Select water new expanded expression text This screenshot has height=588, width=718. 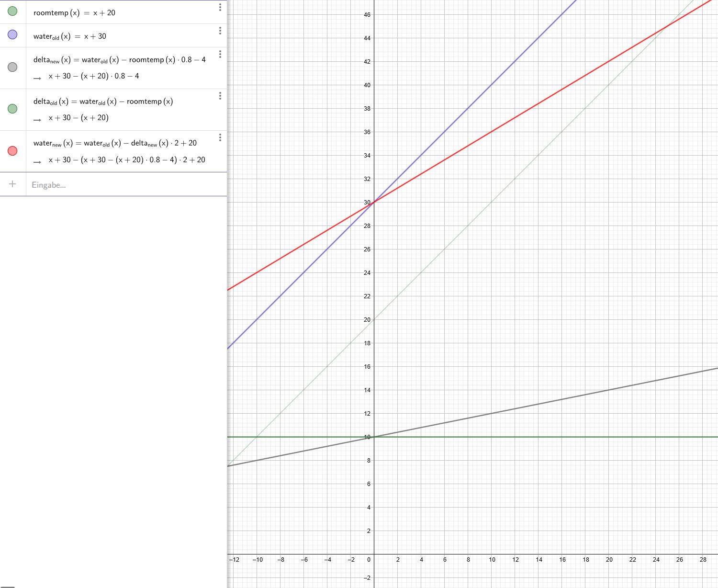(126, 160)
